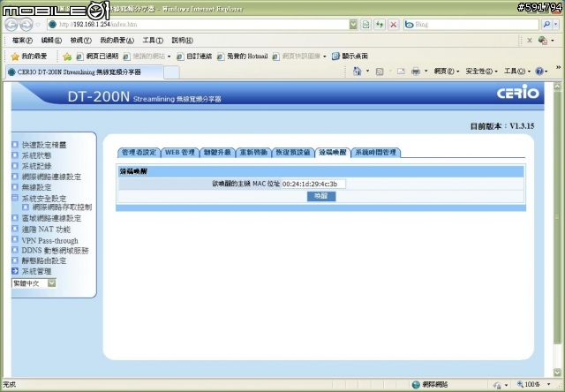Viewport: 565px width, 392px height.
Task: Click the RSS feeds icon in command bar
Action: (380, 72)
